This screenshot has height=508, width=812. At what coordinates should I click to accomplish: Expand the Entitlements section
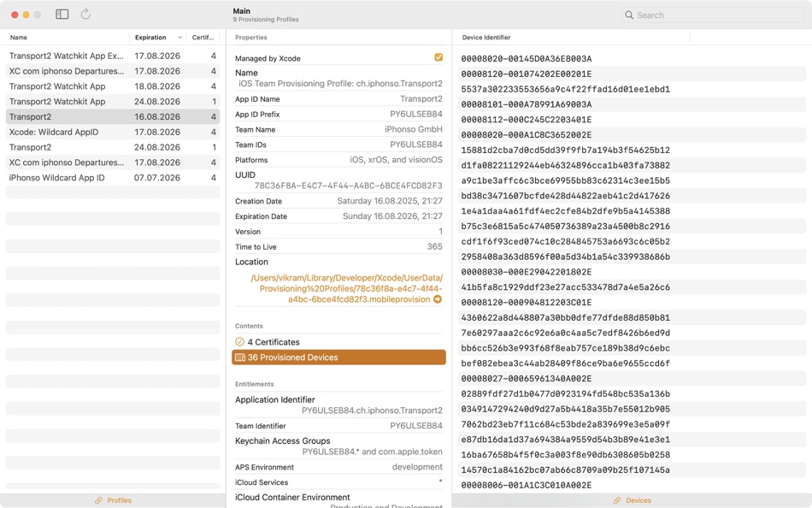[x=253, y=382]
